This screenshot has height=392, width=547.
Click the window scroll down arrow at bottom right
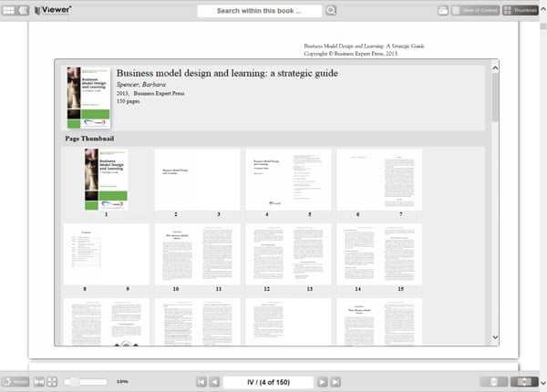[x=543, y=383]
